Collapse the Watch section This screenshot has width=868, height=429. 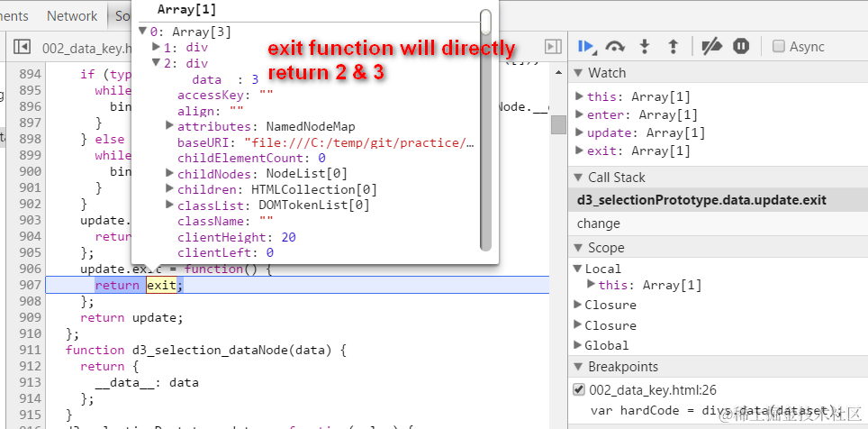[578, 73]
